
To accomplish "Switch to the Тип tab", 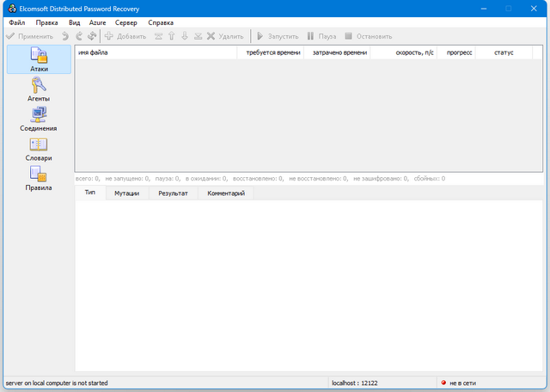I will coord(90,193).
